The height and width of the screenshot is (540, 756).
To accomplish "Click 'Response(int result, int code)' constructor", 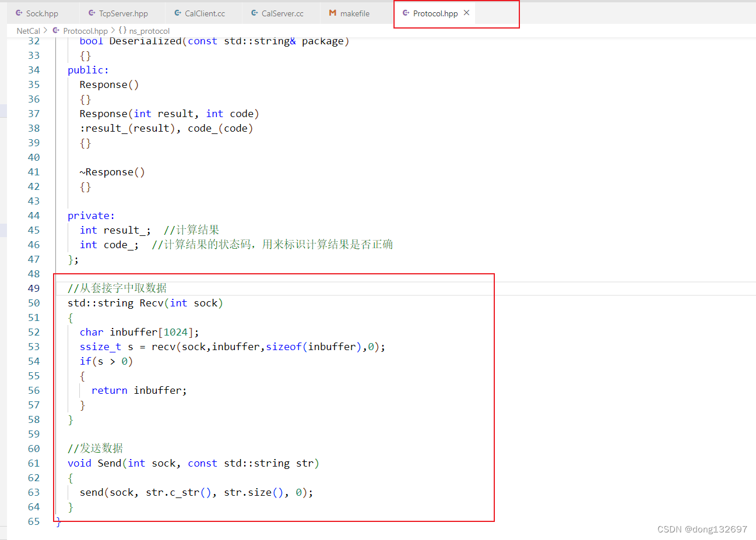I will [x=169, y=114].
